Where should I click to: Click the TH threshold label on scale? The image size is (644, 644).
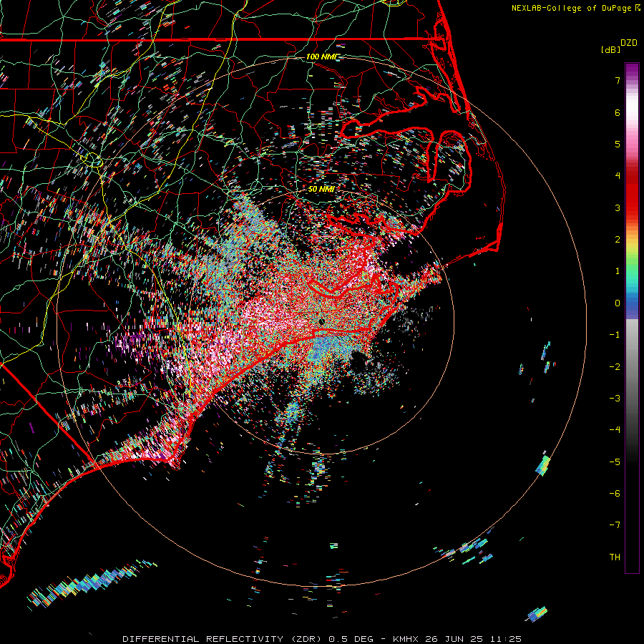(615, 557)
